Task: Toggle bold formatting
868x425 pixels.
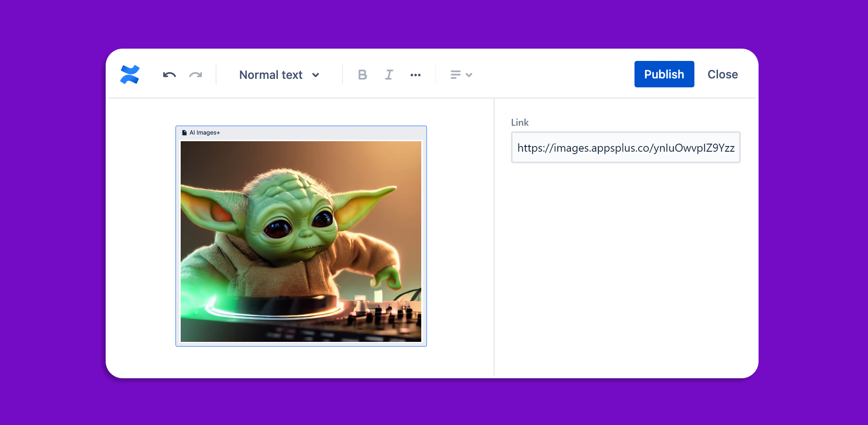Action: point(362,75)
